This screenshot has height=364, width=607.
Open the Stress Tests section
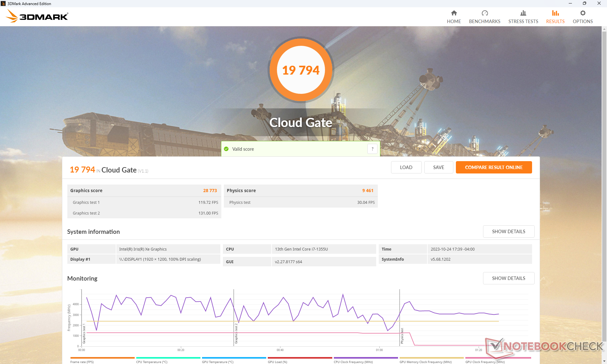click(x=523, y=16)
